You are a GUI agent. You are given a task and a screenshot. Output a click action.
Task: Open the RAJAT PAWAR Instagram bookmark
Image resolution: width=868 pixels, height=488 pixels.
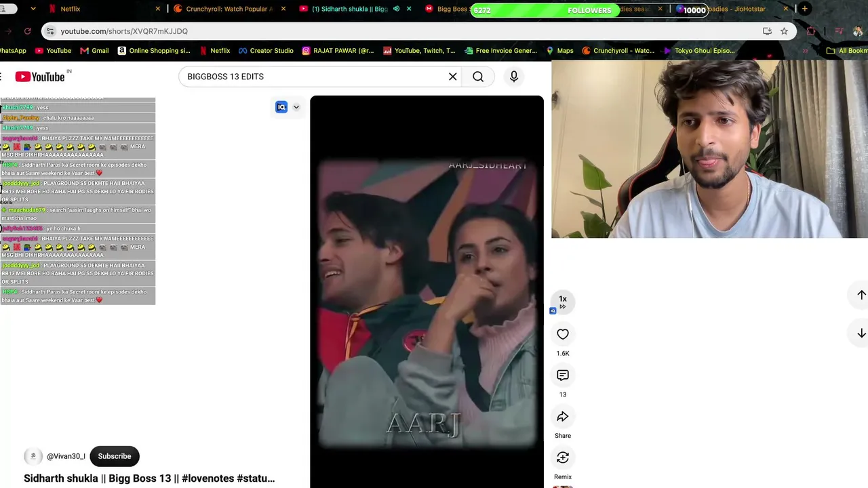click(x=338, y=51)
